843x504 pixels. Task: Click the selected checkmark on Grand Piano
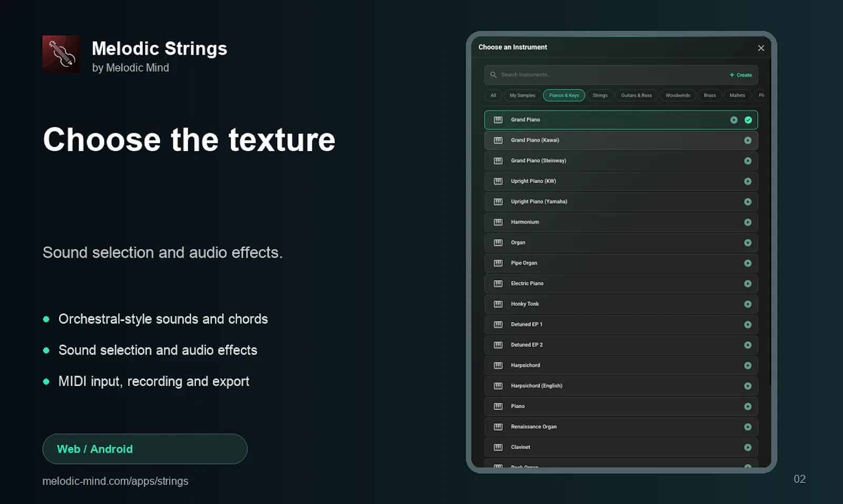[x=748, y=120]
